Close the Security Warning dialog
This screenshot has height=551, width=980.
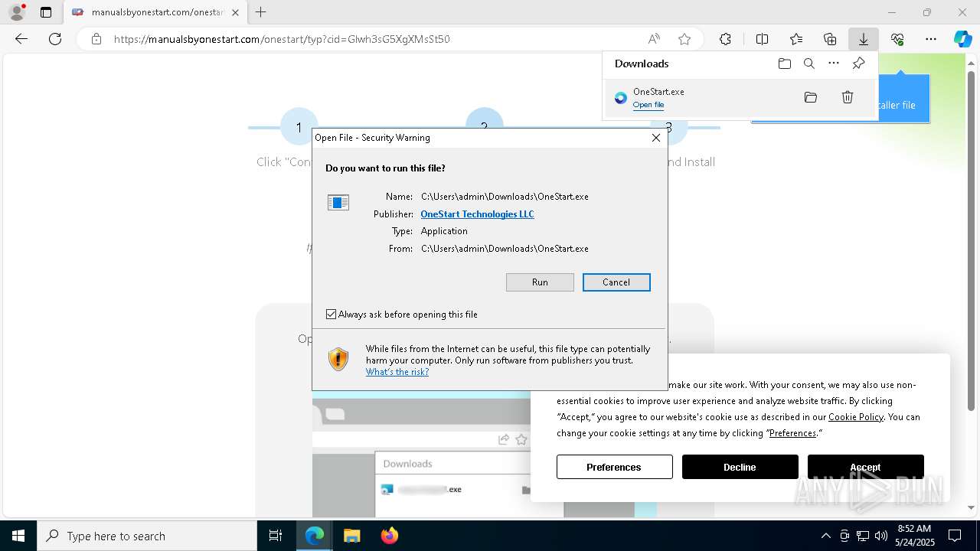tap(656, 138)
